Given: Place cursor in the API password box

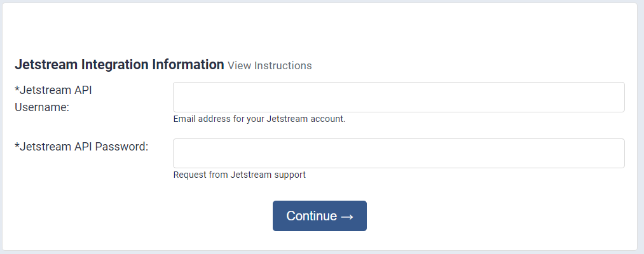Looking at the screenshot, I should [399, 153].
